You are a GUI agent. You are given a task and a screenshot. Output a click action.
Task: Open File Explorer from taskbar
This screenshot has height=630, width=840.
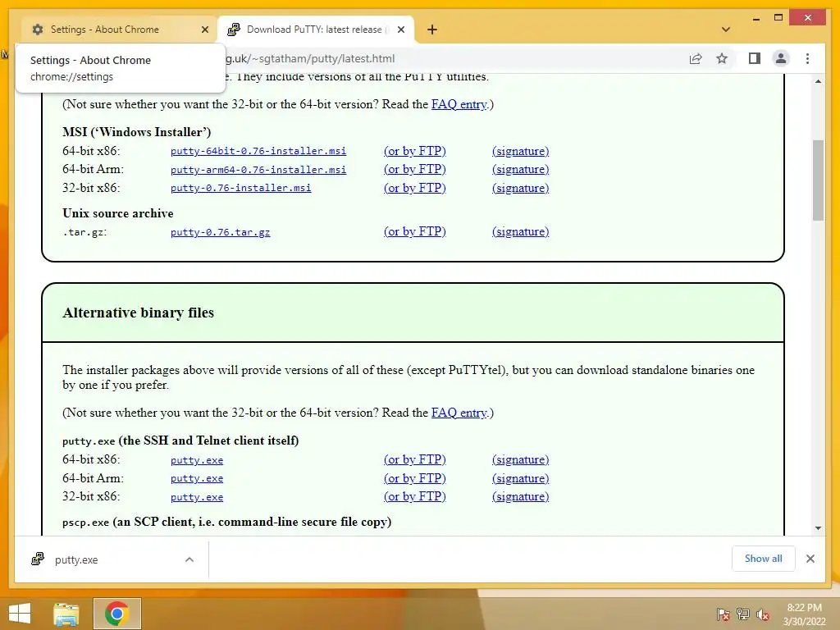(x=66, y=614)
